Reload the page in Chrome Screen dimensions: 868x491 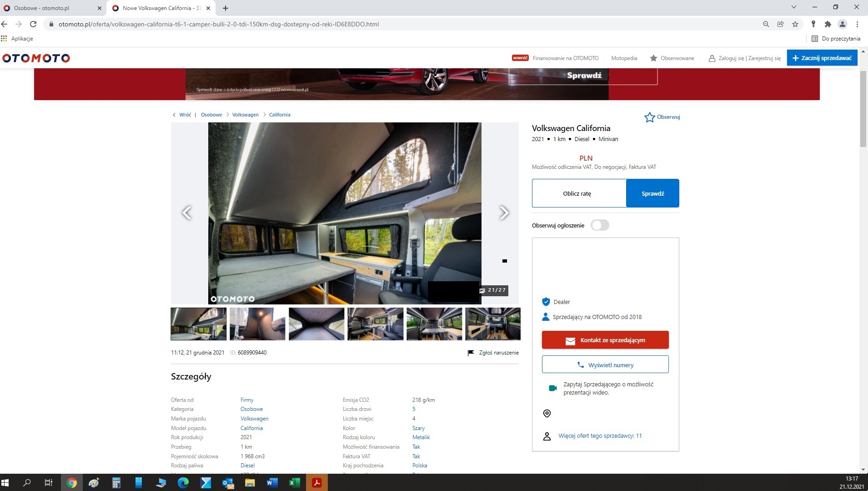coord(33,24)
